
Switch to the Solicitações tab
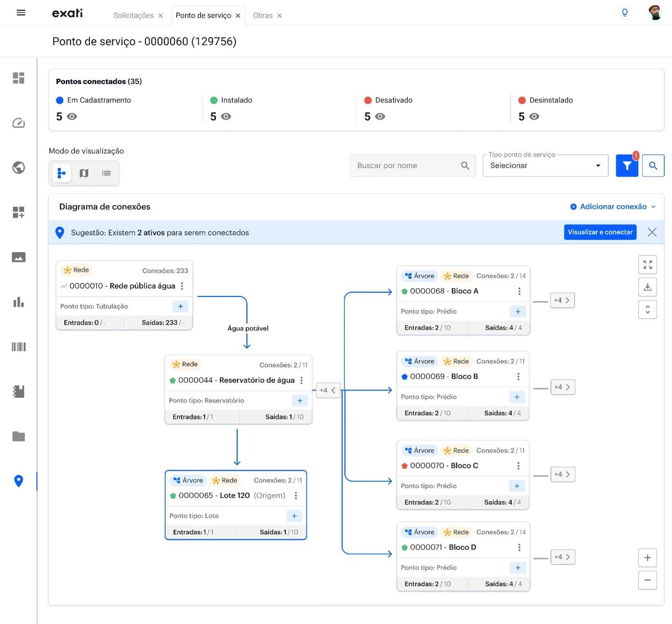click(133, 15)
